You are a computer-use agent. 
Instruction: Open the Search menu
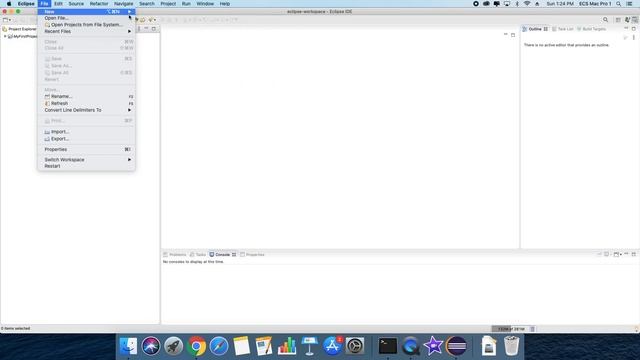(147, 4)
